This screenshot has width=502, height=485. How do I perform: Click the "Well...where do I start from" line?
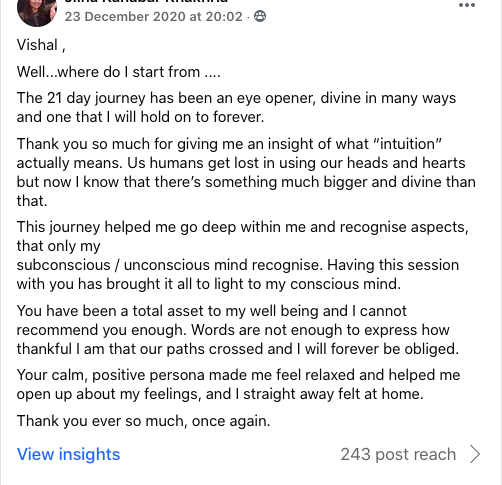pos(118,72)
